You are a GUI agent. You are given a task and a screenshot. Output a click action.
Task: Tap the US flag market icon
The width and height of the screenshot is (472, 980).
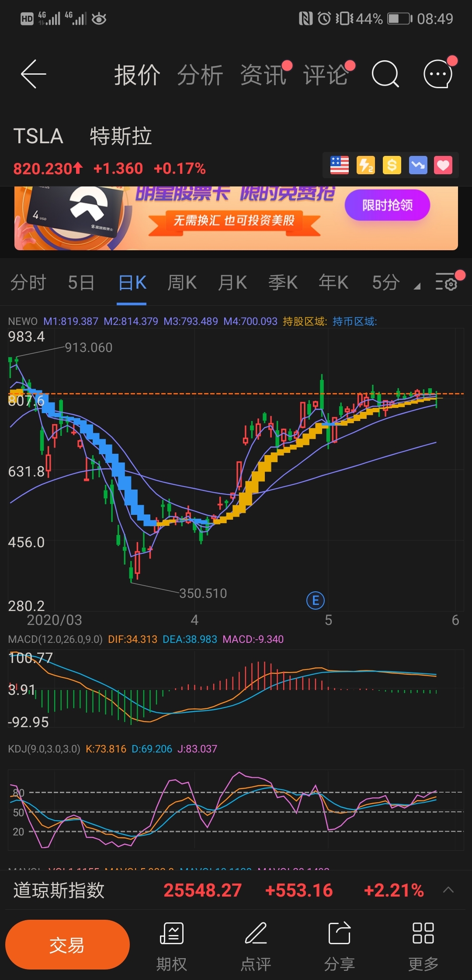pos(340,165)
